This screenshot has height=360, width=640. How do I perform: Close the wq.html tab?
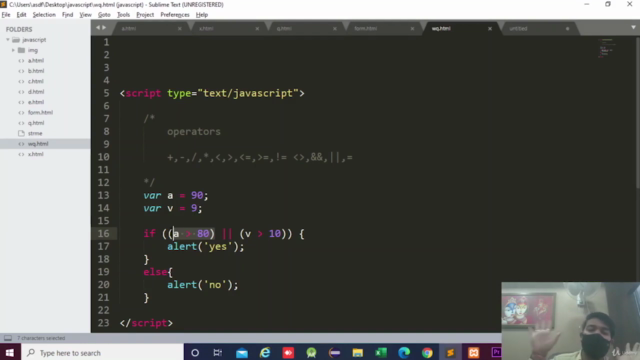[490, 29]
